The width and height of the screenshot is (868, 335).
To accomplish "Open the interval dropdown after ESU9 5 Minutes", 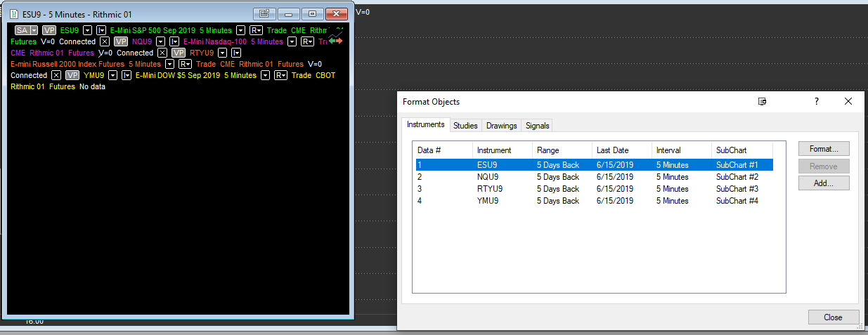I will click(240, 30).
